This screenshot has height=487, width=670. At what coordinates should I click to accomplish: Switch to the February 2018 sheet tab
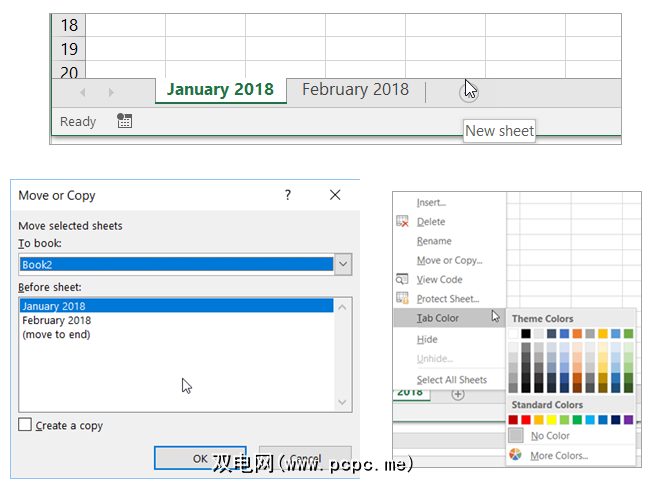(355, 90)
